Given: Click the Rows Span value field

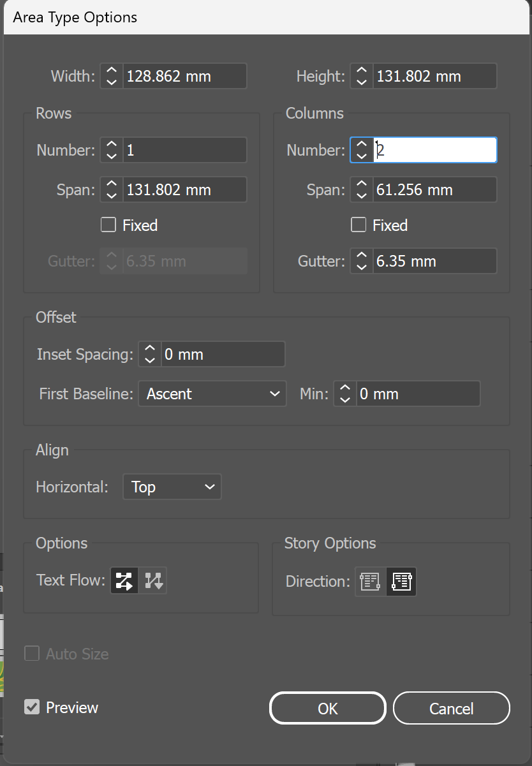Looking at the screenshot, I should pos(184,190).
